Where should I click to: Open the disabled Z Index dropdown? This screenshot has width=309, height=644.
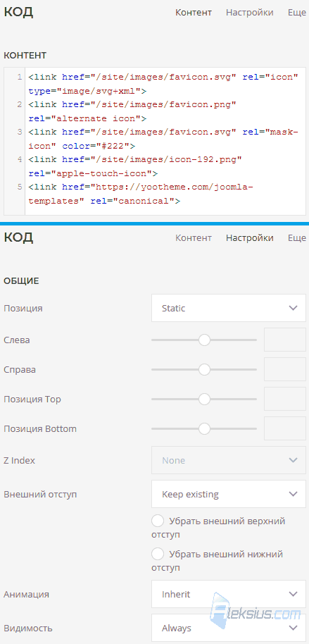coord(229,460)
